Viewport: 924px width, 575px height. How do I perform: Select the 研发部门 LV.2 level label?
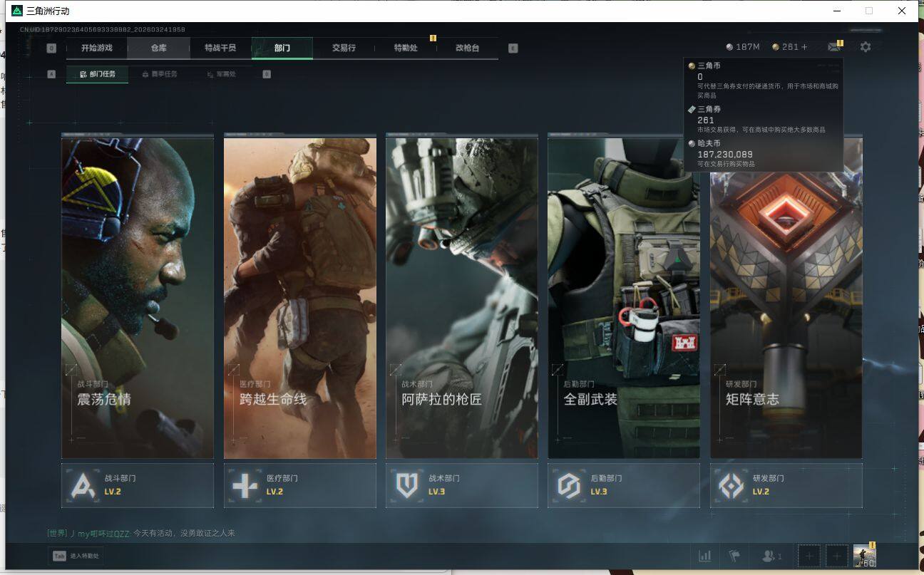pos(761,492)
